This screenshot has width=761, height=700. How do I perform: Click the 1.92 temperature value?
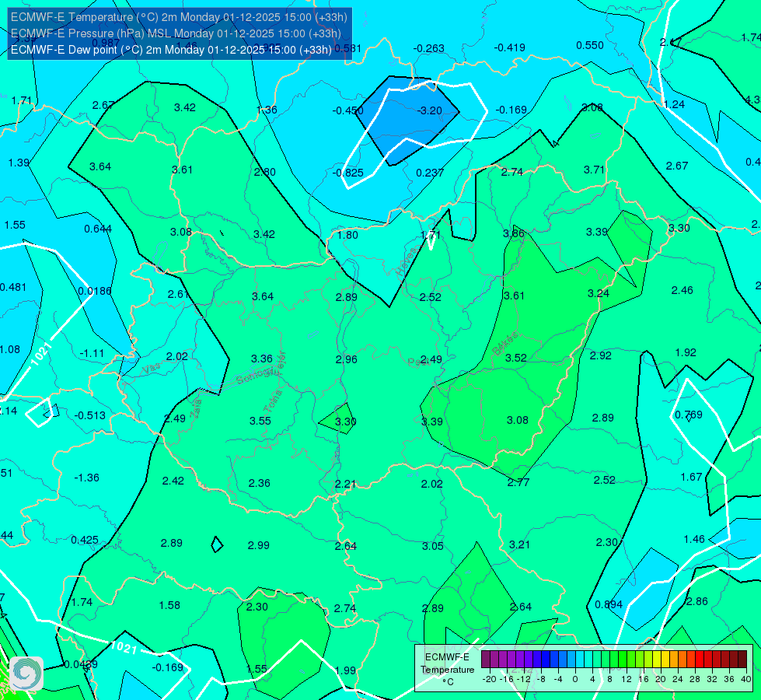686,352
